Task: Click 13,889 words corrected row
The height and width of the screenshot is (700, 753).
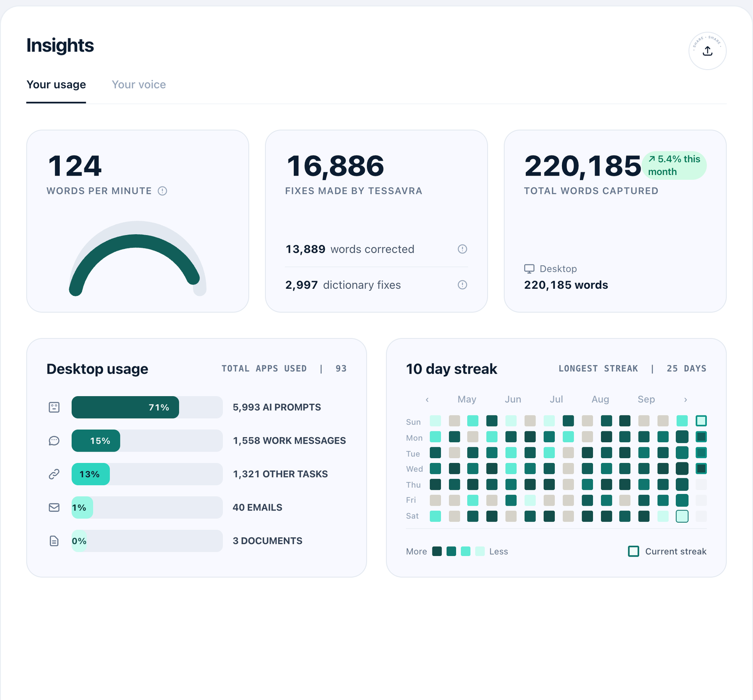Action: [x=376, y=249]
